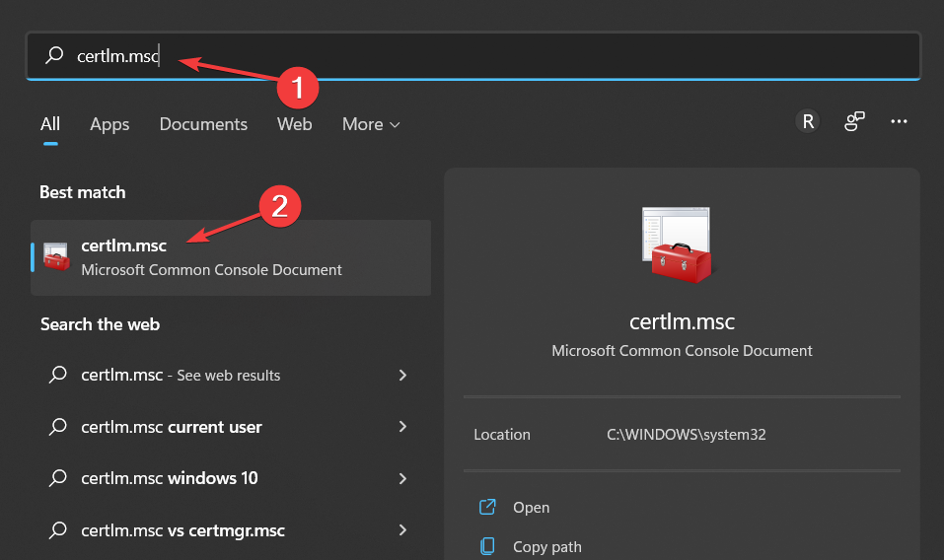Viewport: 944px width, 560px height.
Task: Click the certlm.msc search input field
Action: [x=473, y=56]
